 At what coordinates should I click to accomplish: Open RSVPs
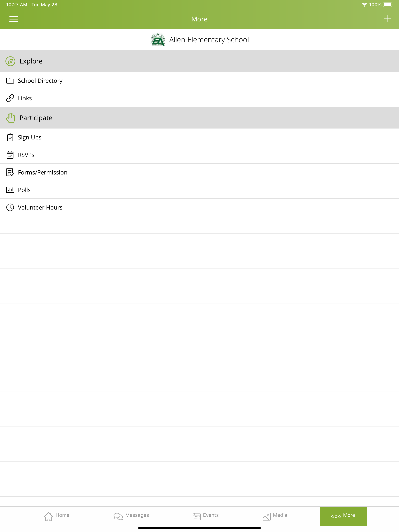(199, 155)
